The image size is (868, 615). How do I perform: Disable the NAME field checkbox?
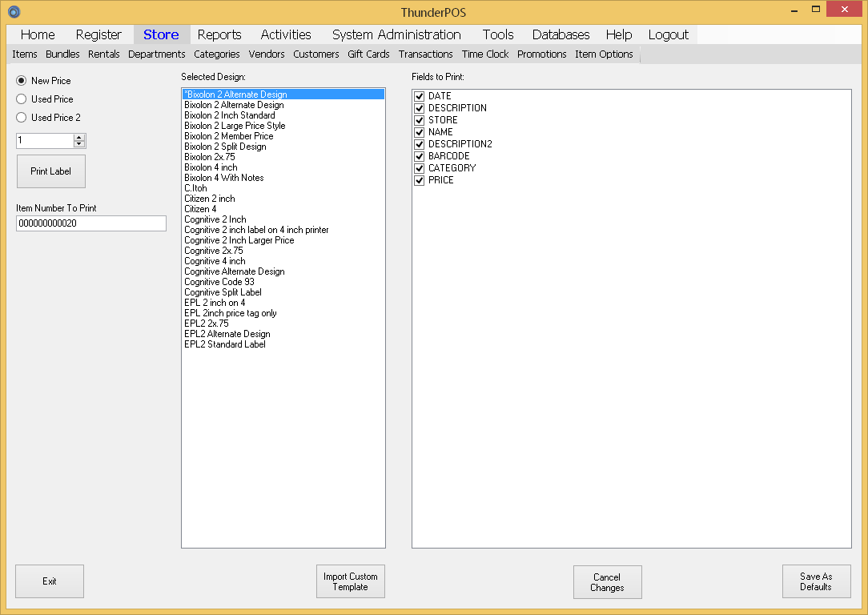pyautogui.click(x=420, y=132)
